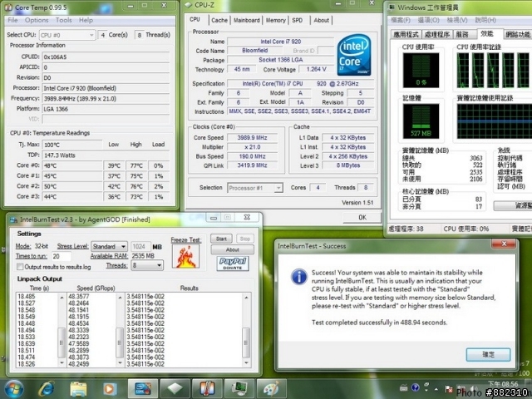The height and width of the screenshot is (399, 532).
Task: Open Core Temp Options menu
Action: click(37, 20)
